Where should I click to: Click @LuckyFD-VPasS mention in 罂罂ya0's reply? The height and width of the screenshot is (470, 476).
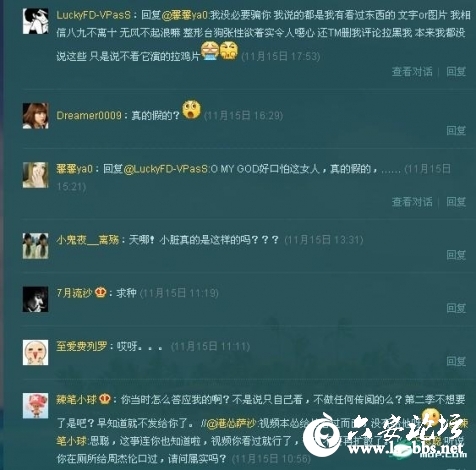point(166,169)
